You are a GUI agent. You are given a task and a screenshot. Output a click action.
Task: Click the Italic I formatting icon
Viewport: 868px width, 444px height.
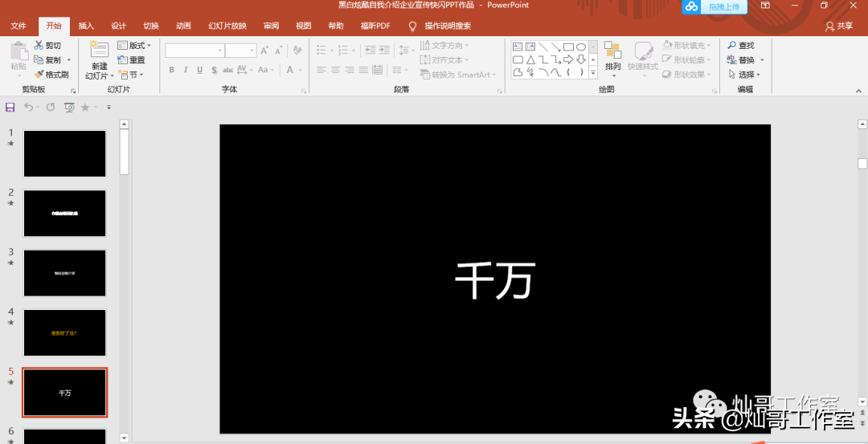(186, 70)
